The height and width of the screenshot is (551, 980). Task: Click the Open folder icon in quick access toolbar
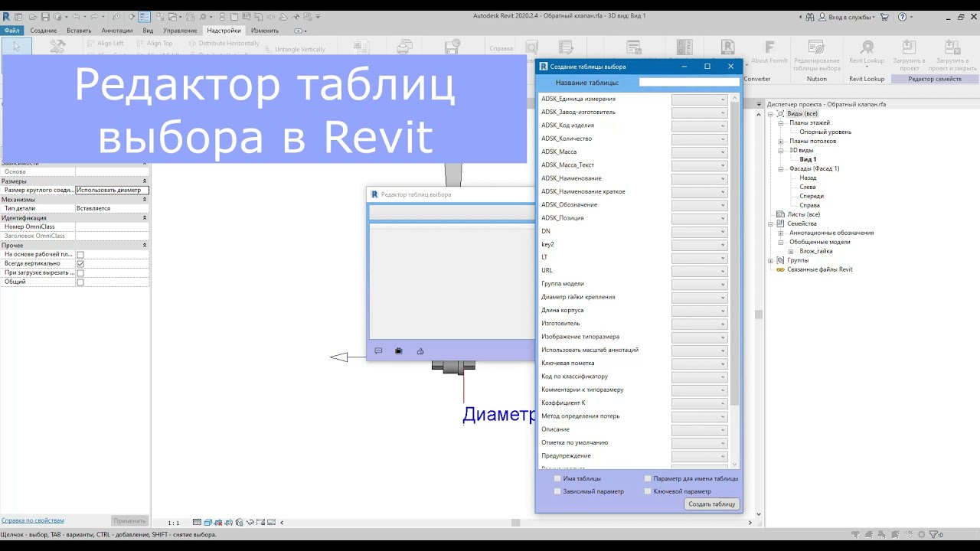[x=31, y=16]
